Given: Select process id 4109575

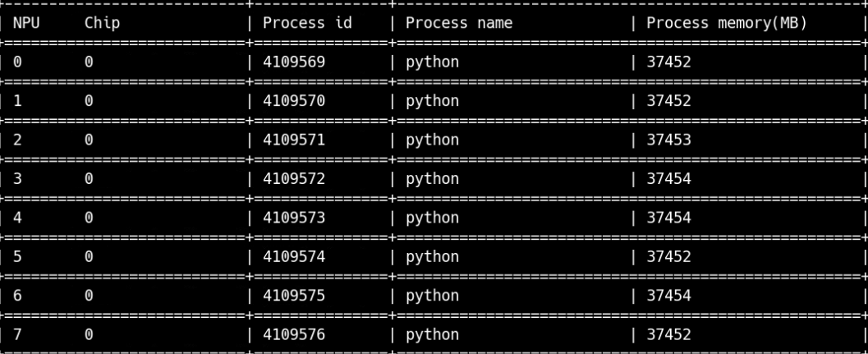Looking at the screenshot, I should [x=294, y=296].
